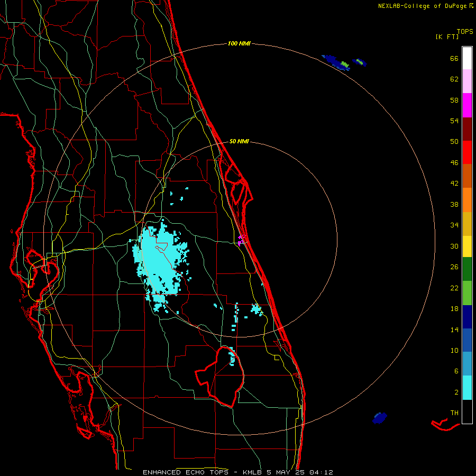Click the bright red legend color band
This screenshot has height=476, width=476.
pos(467,152)
